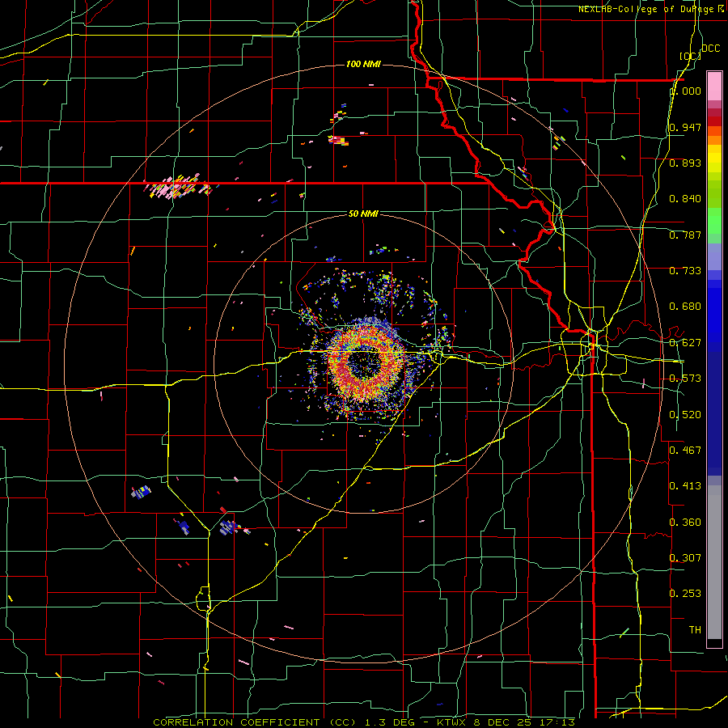
Task: Pick the dark navy color bar segment
Action: (x=714, y=408)
